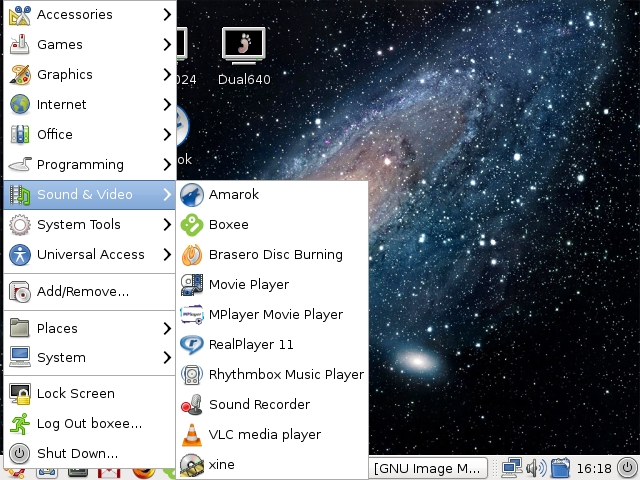Expand the Accessories submenu arrow

(x=167, y=15)
